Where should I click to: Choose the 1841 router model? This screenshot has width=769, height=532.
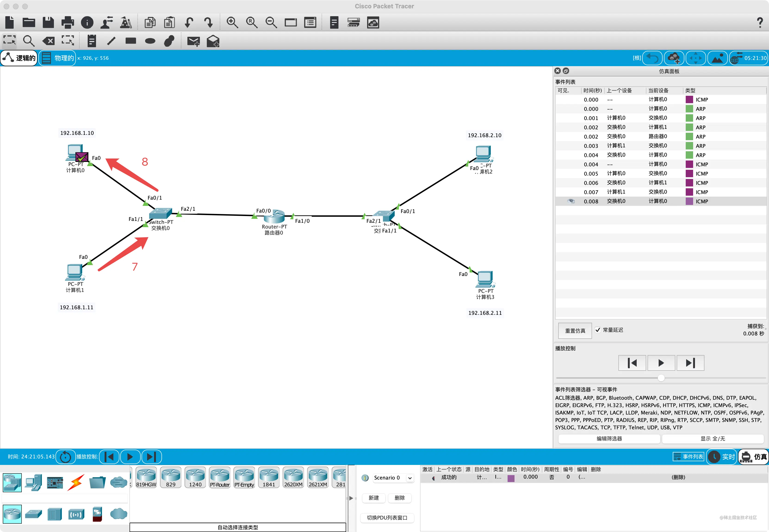[269, 477]
